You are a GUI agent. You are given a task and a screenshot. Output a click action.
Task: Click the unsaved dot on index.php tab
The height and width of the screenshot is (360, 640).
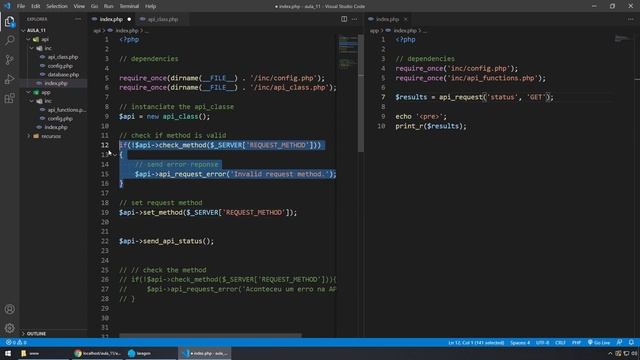(x=129, y=19)
